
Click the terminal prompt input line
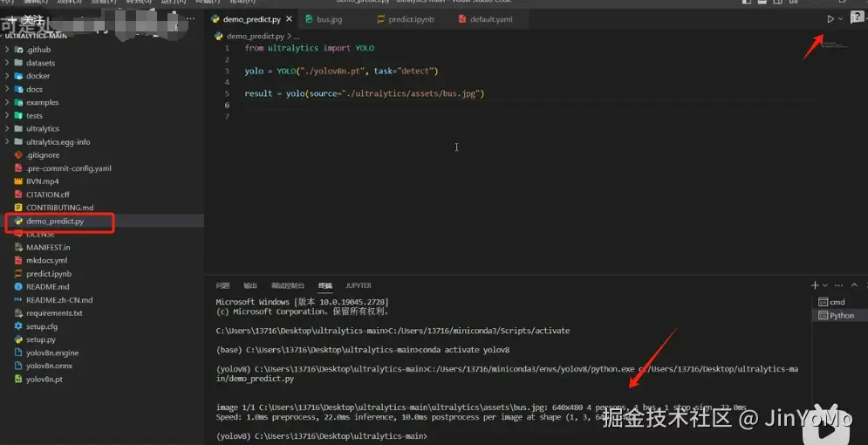pos(322,436)
